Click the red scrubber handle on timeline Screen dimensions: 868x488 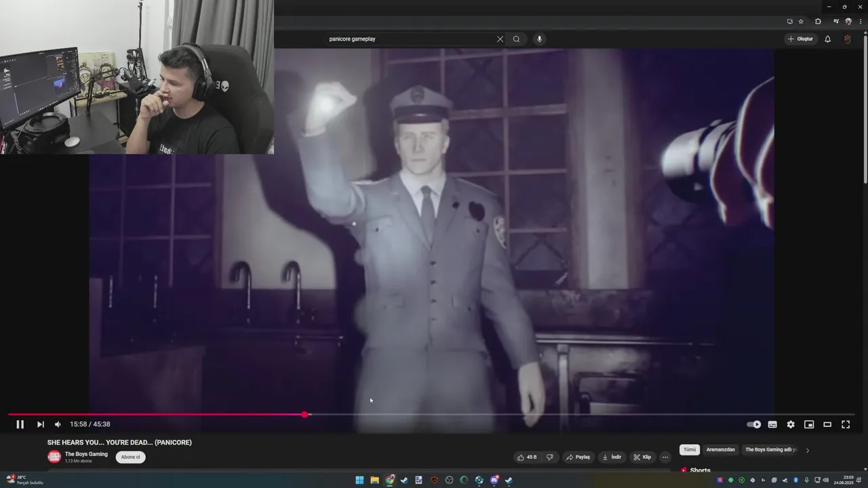[x=305, y=414]
